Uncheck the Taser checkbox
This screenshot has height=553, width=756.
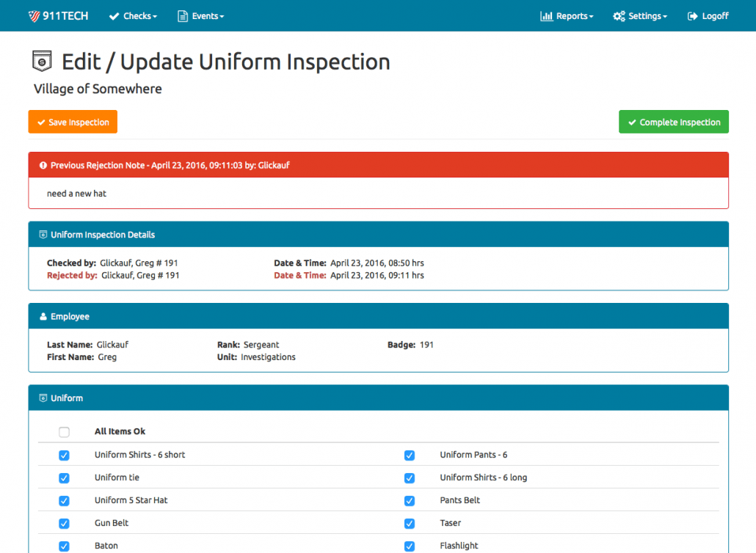409,523
